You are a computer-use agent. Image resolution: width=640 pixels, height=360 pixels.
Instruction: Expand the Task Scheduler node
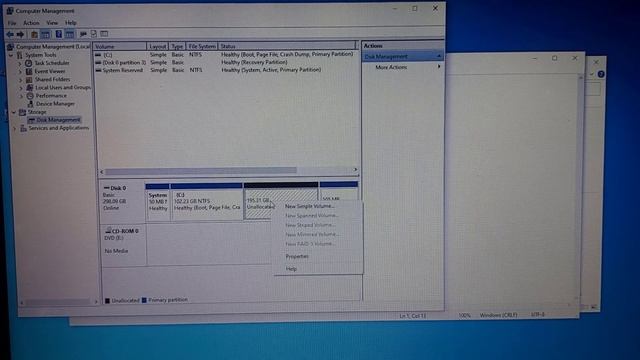click(x=20, y=63)
